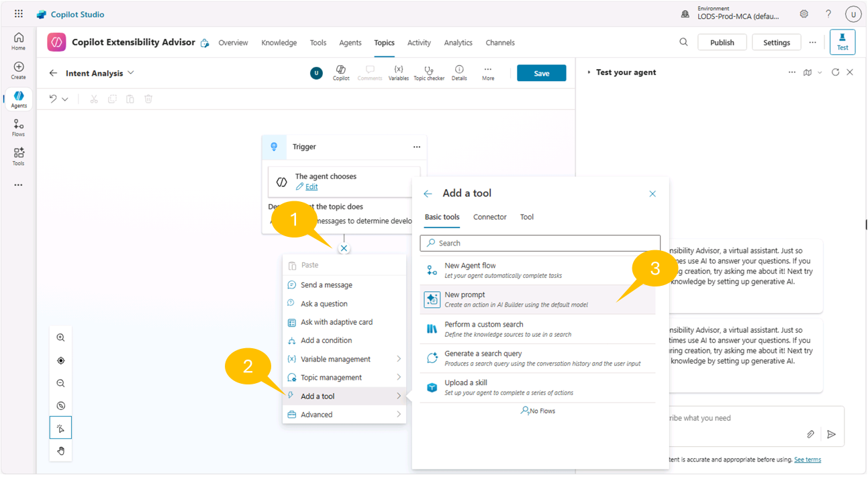The height and width of the screenshot is (477, 868).
Task: Select Ask a question
Action: tap(344, 304)
